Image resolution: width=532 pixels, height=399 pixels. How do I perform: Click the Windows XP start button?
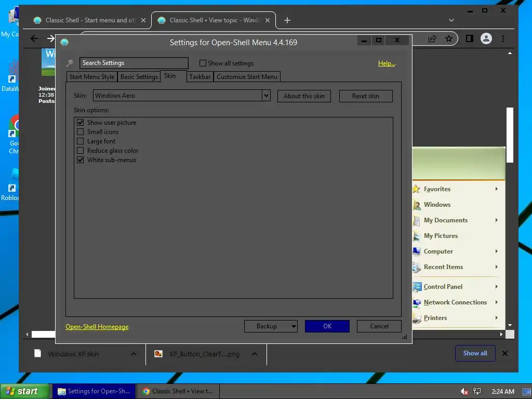24,391
